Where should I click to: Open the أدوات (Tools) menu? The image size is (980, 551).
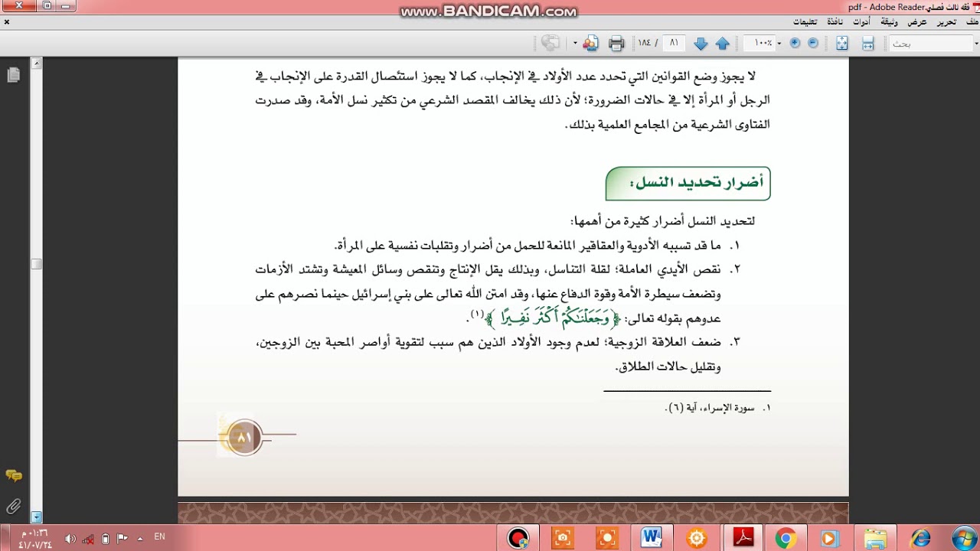point(861,21)
